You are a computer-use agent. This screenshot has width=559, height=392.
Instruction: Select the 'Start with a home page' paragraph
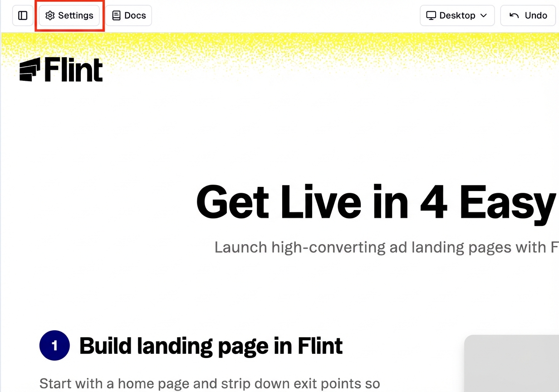point(210,383)
